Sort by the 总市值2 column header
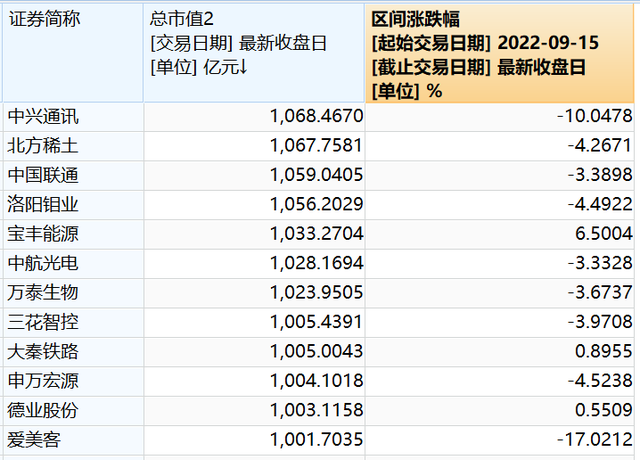Viewport: 640px width, 460px height. pyautogui.click(x=254, y=53)
